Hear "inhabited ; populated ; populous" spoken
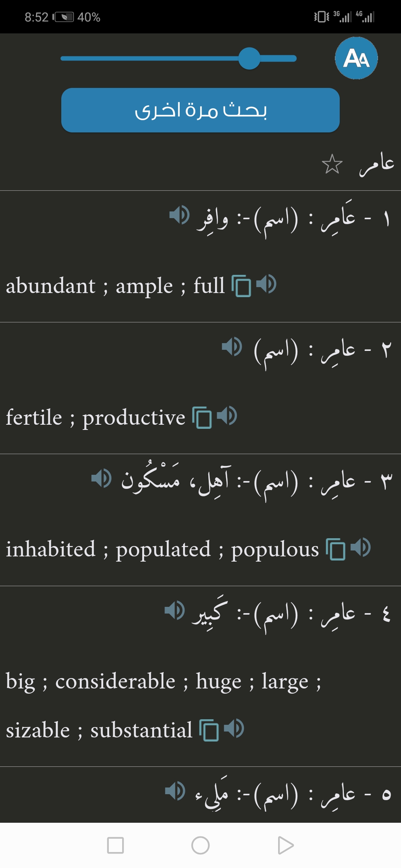401x868 pixels. (361, 548)
